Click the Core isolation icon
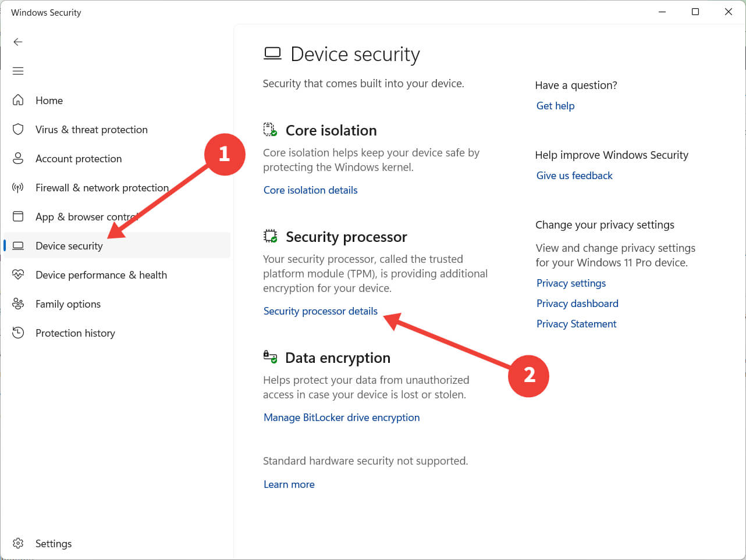This screenshot has height=560, width=746. click(271, 130)
